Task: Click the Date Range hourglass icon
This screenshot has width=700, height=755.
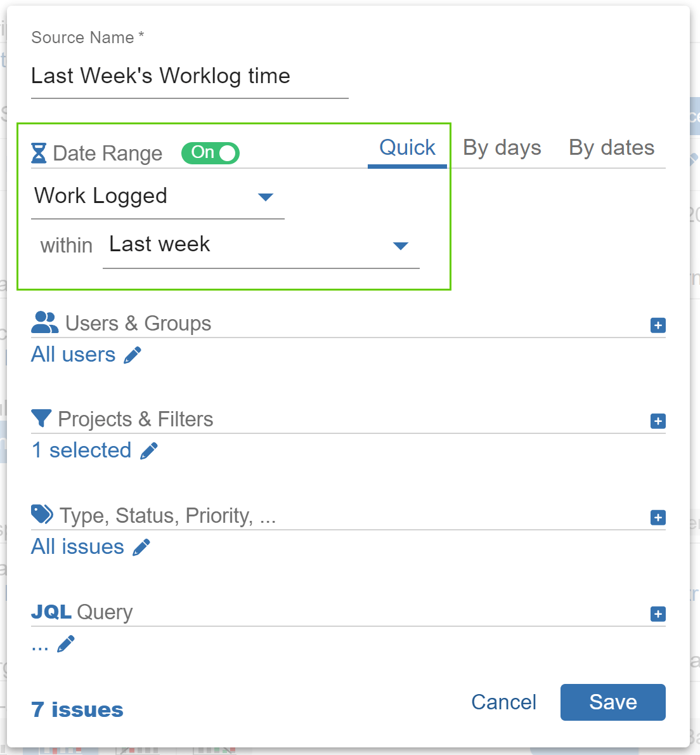Action: [x=39, y=153]
